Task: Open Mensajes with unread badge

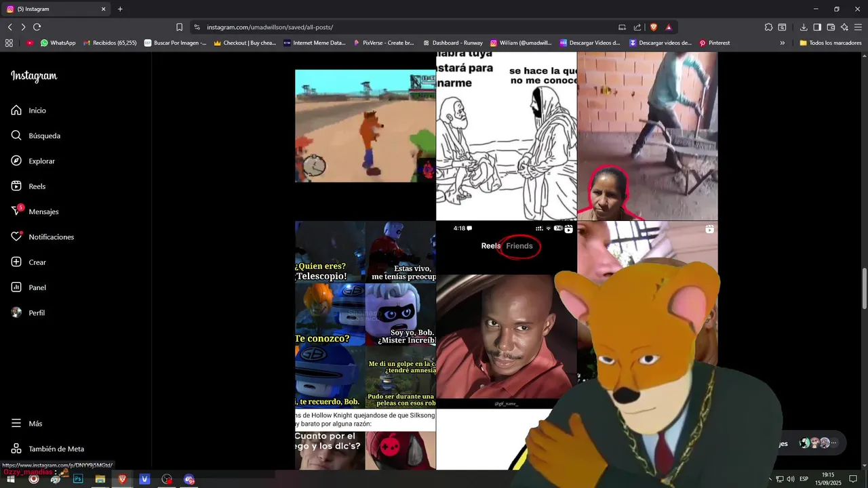Action: [35, 211]
